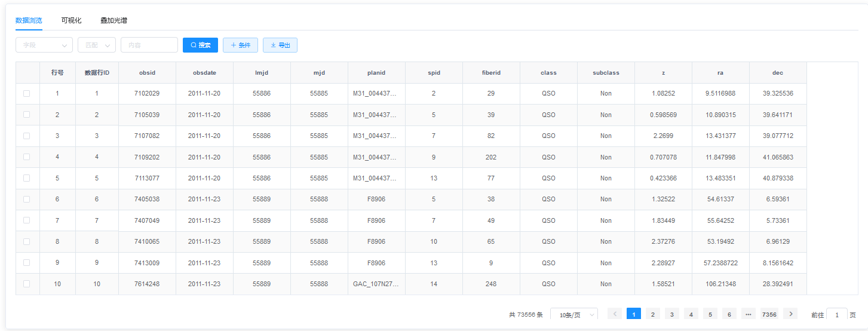868x331 pixels.
Task: Open the 10条/页 page size dropdown
Action: tap(573, 314)
